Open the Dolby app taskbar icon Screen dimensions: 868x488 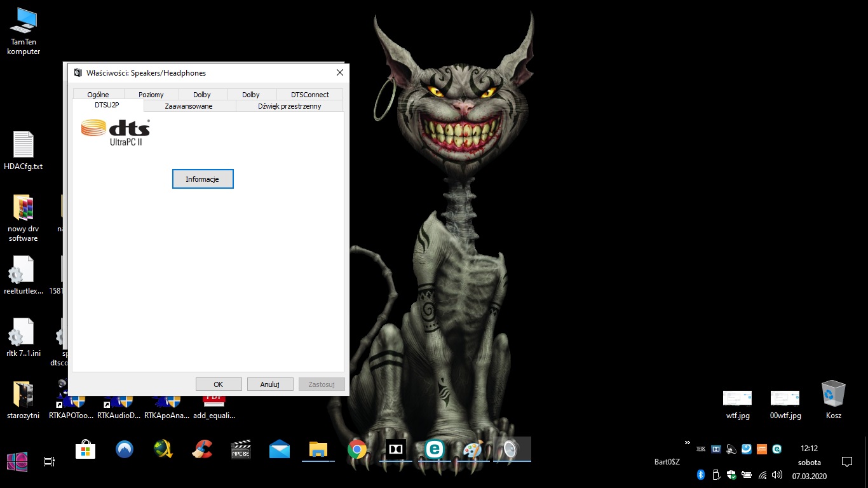[x=396, y=450]
